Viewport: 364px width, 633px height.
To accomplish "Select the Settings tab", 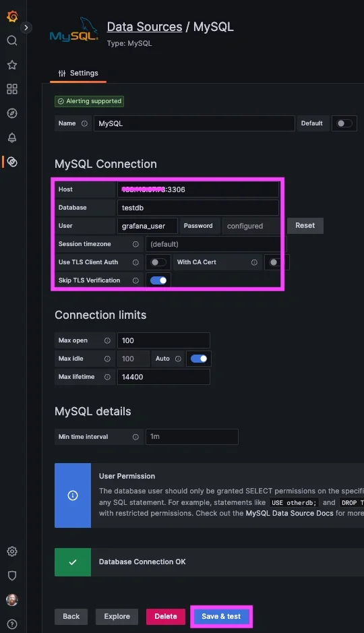I will (x=78, y=73).
